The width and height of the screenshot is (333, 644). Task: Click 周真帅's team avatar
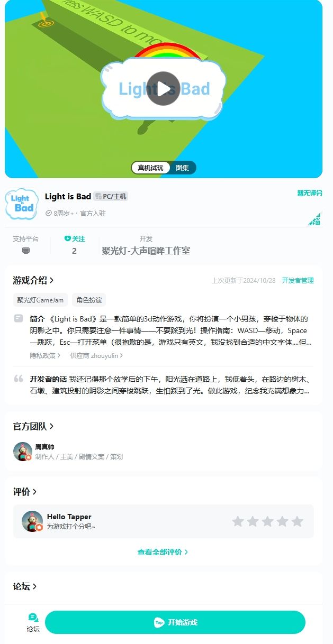tap(23, 452)
